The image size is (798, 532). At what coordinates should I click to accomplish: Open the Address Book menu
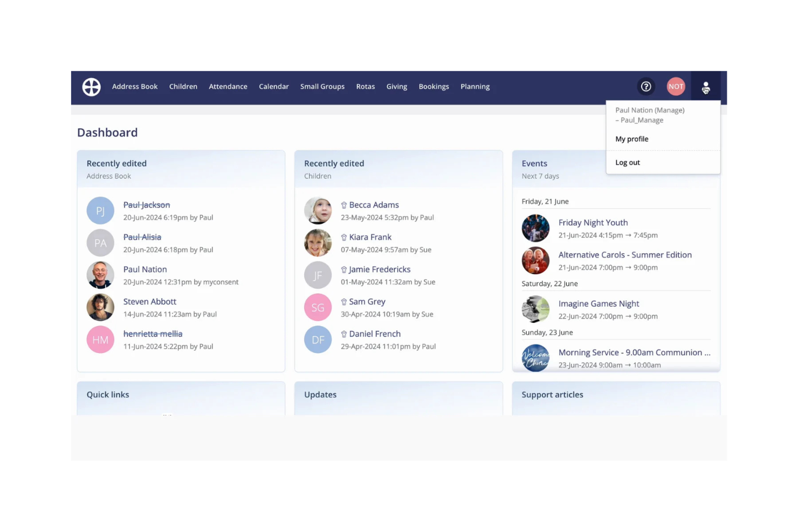click(135, 86)
